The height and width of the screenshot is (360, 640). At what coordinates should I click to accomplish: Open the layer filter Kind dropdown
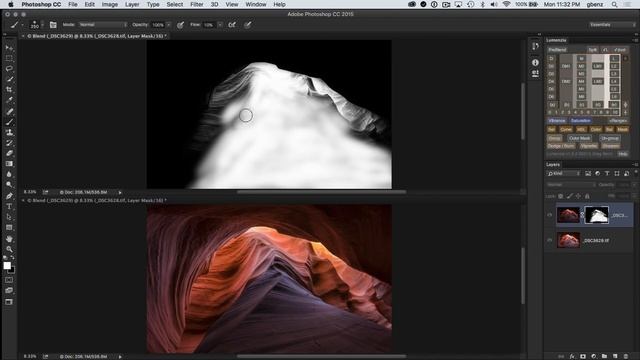pos(564,173)
